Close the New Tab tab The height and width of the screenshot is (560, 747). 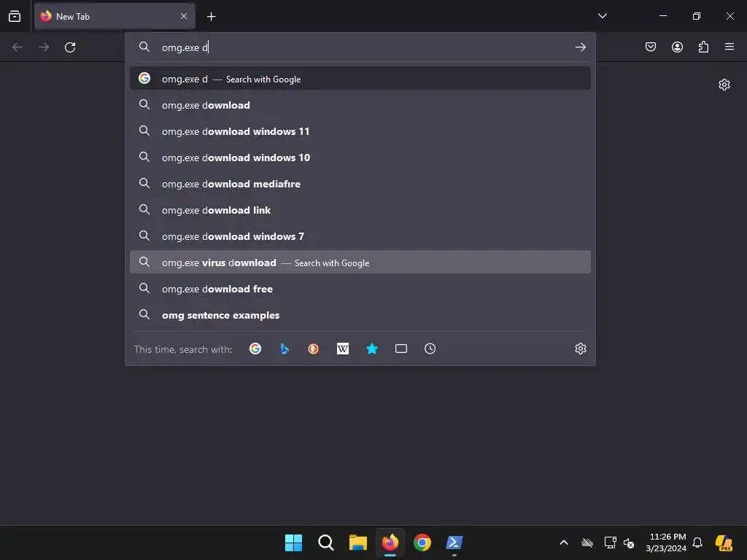coord(184,16)
